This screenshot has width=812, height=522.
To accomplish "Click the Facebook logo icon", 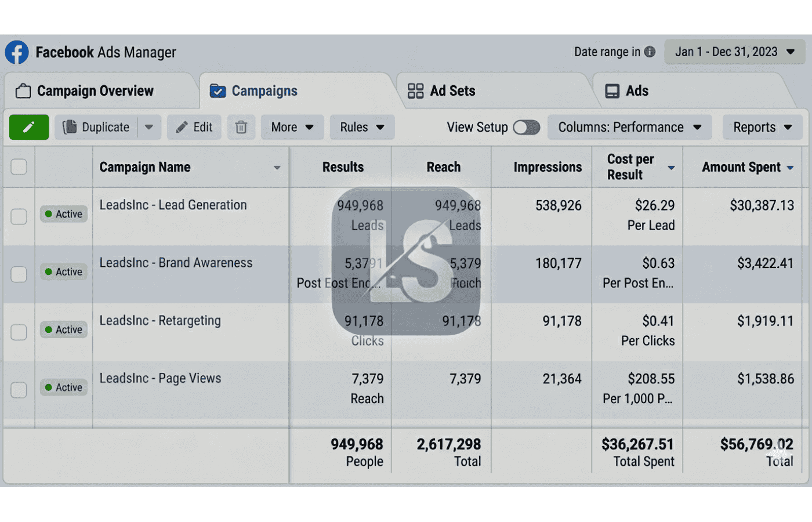I will coord(17,52).
